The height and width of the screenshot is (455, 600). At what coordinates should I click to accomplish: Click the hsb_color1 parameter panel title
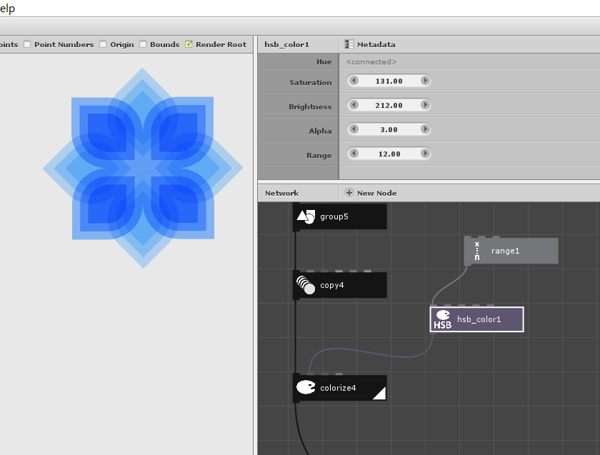(x=287, y=44)
